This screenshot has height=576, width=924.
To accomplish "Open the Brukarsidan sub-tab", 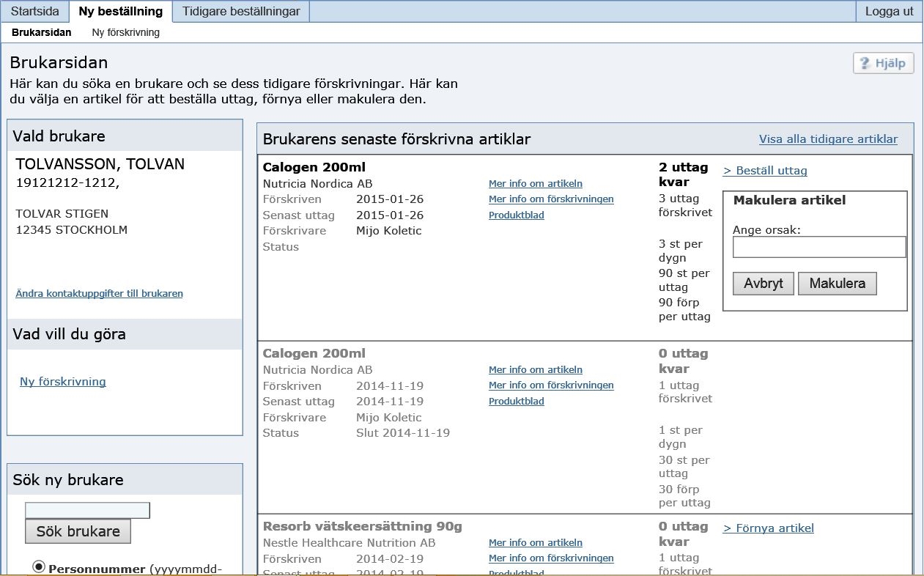I will click(x=42, y=32).
